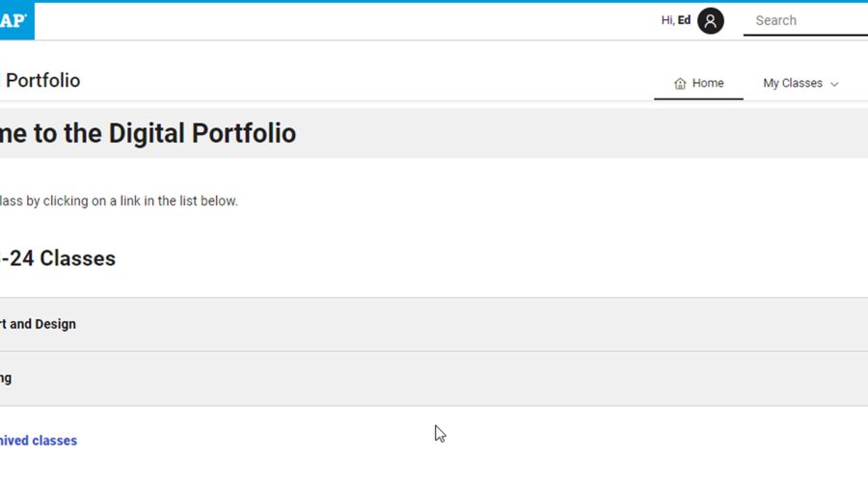868x482 pixels.
Task: Click the blue accent bar atop the page
Action: point(434,1)
